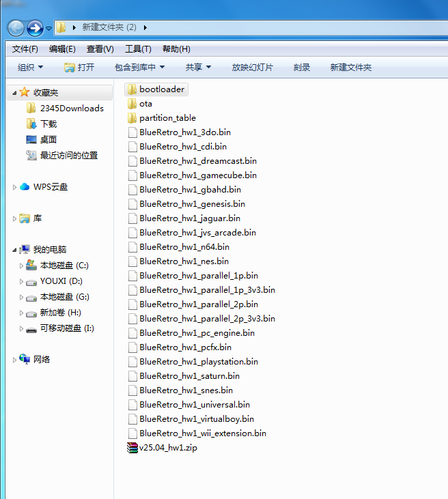Screen dimensions: 448x499
Task: Click the 打开 toolbar button
Action: coord(79,67)
